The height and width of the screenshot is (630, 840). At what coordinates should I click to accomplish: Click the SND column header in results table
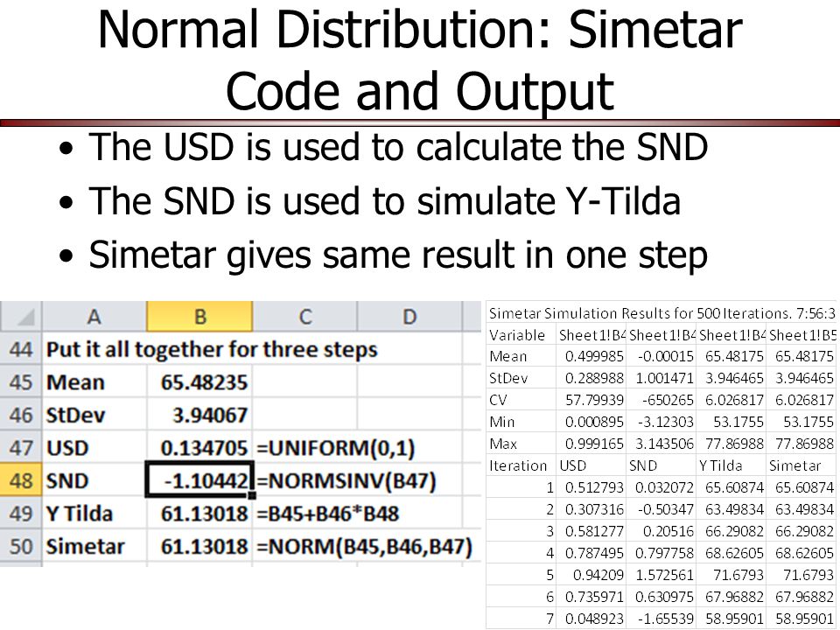(642, 465)
